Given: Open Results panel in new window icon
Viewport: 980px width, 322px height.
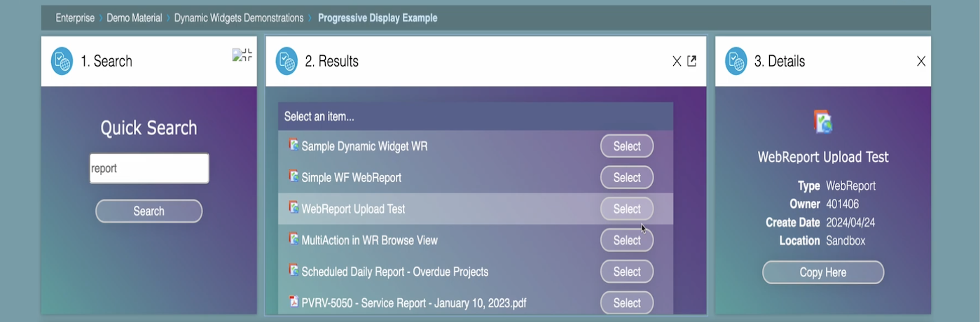Looking at the screenshot, I should (692, 61).
